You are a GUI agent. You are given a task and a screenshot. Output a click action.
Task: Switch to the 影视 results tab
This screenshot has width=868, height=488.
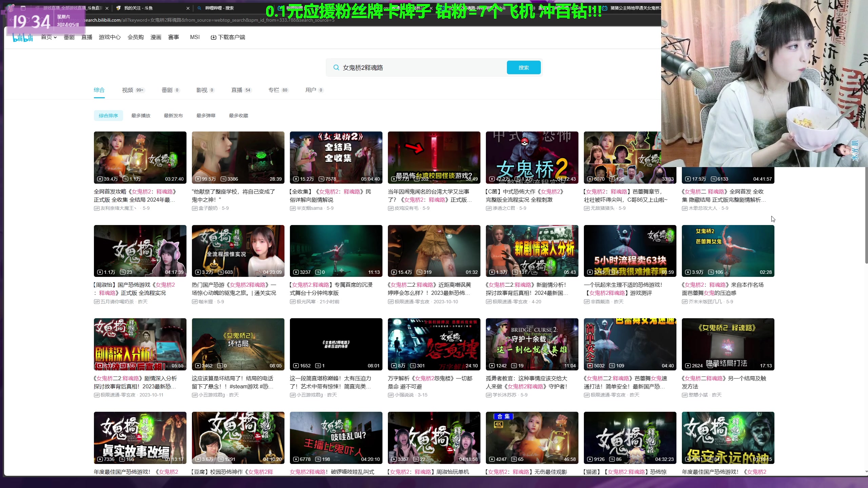coord(205,90)
